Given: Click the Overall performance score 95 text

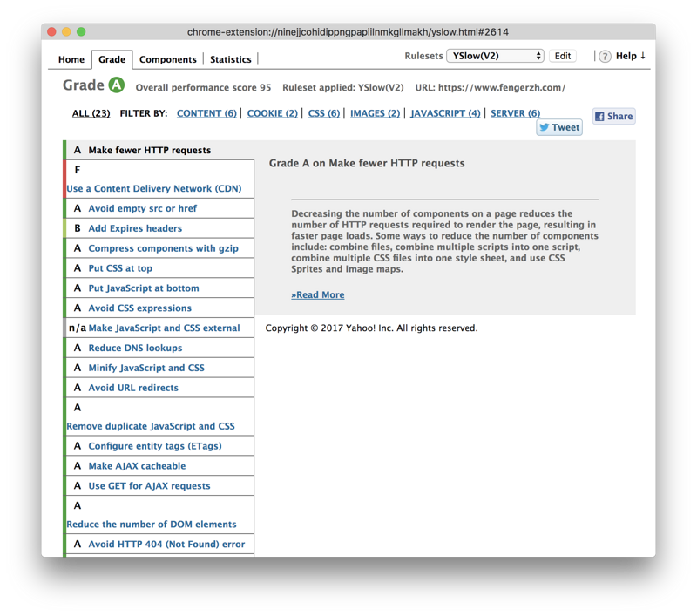Looking at the screenshot, I should (203, 87).
